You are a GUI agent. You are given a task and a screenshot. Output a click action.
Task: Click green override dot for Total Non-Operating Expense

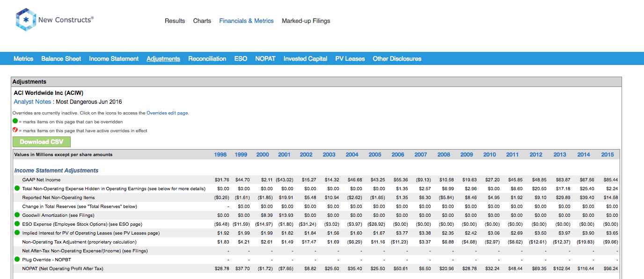coord(17,189)
